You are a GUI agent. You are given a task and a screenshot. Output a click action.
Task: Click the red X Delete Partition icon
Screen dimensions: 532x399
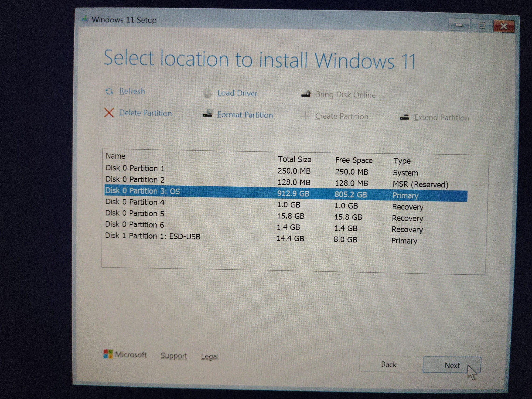[109, 113]
